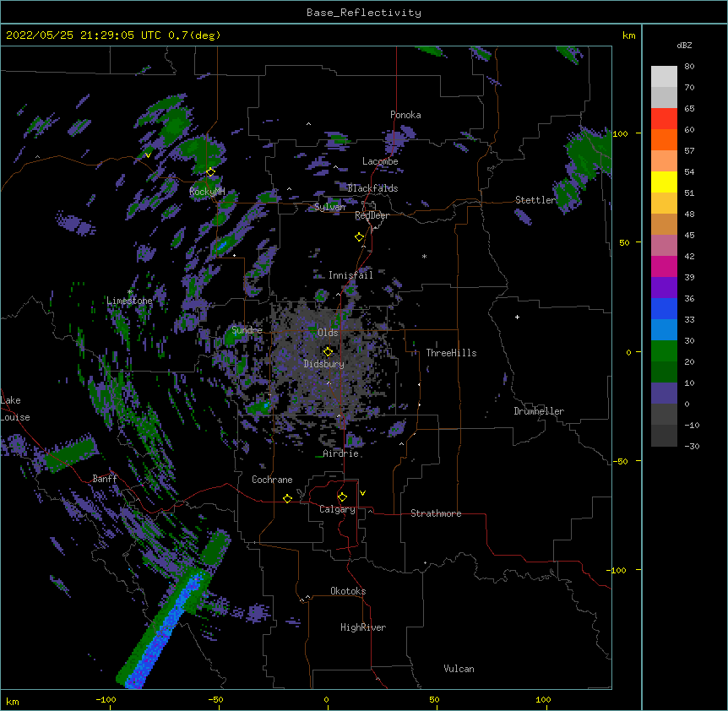Click the Olds city label

tap(328, 333)
